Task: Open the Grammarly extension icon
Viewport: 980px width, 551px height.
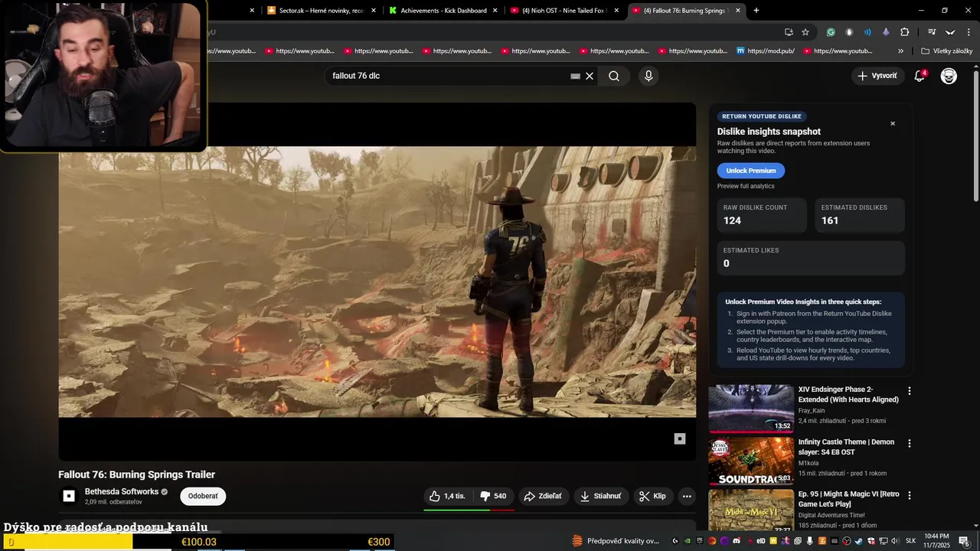Action: tap(831, 32)
